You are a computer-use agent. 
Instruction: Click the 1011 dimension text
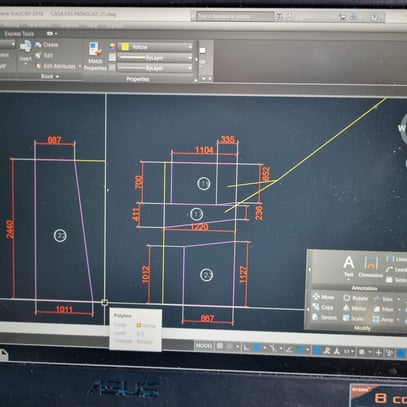(x=64, y=309)
